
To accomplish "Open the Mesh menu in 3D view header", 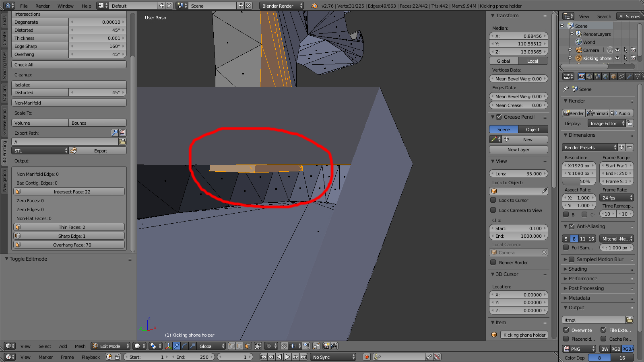I will tap(80, 346).
